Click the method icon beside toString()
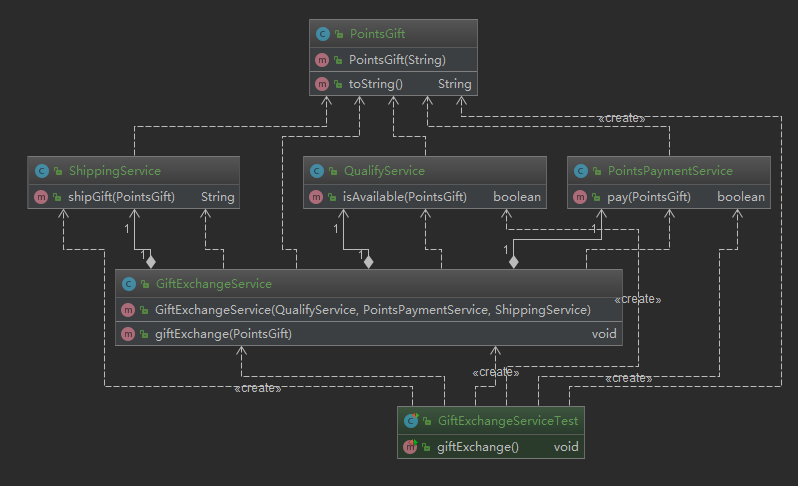Image resolution: width=798 pixels, height=486 pixels. click(322, 84)
